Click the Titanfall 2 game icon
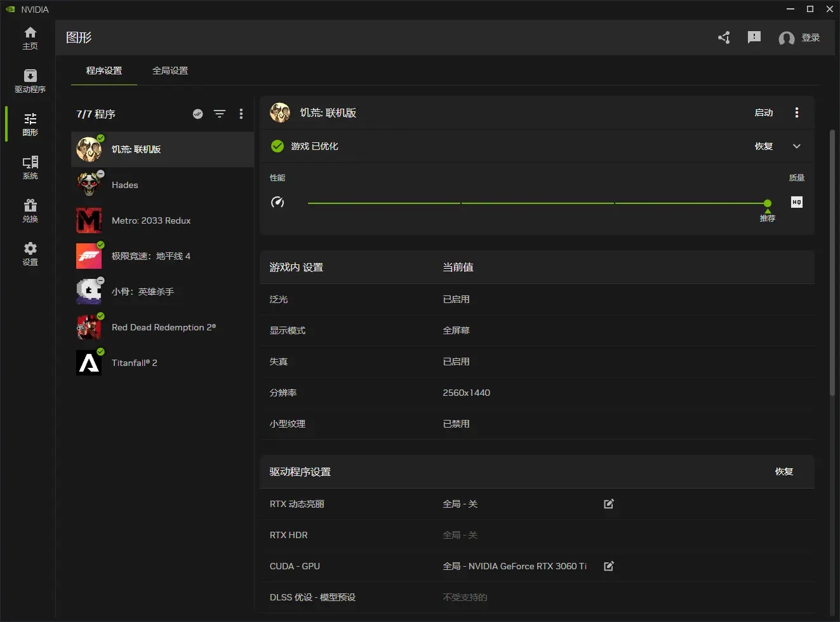 (89, 363)
